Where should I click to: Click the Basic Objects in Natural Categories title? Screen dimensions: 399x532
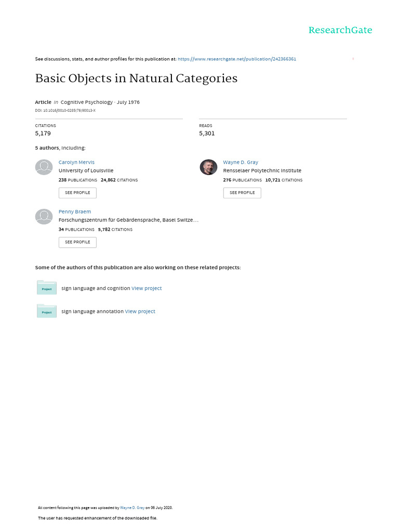click(136, 78)
